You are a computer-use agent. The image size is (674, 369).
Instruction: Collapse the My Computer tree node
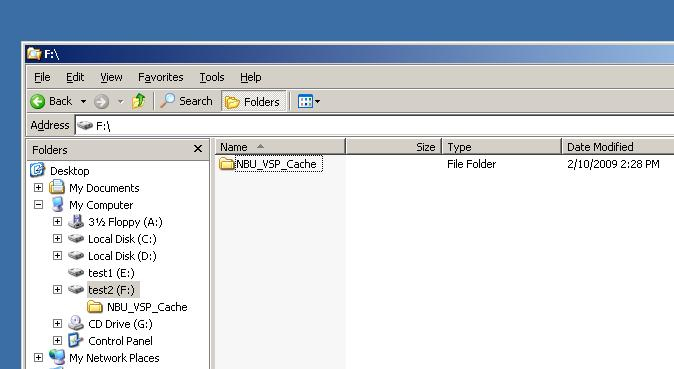pos(39,205)
